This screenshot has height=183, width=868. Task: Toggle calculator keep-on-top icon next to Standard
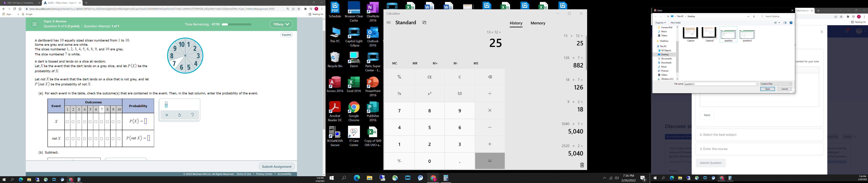pyautogui.click(x=424, y=23)
